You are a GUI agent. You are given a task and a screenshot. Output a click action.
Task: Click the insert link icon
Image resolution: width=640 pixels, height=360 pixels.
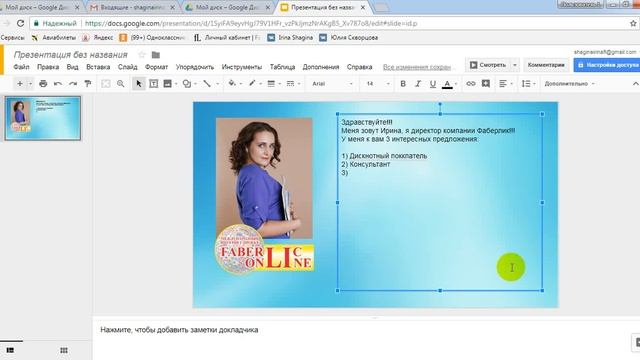point(471,84)
